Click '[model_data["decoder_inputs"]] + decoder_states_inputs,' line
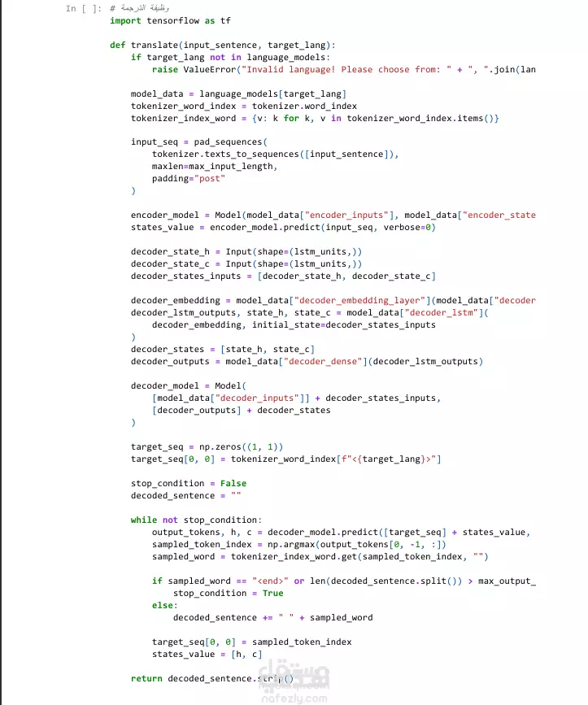Viewport: 588px width, 705px height. click(296, 398)
